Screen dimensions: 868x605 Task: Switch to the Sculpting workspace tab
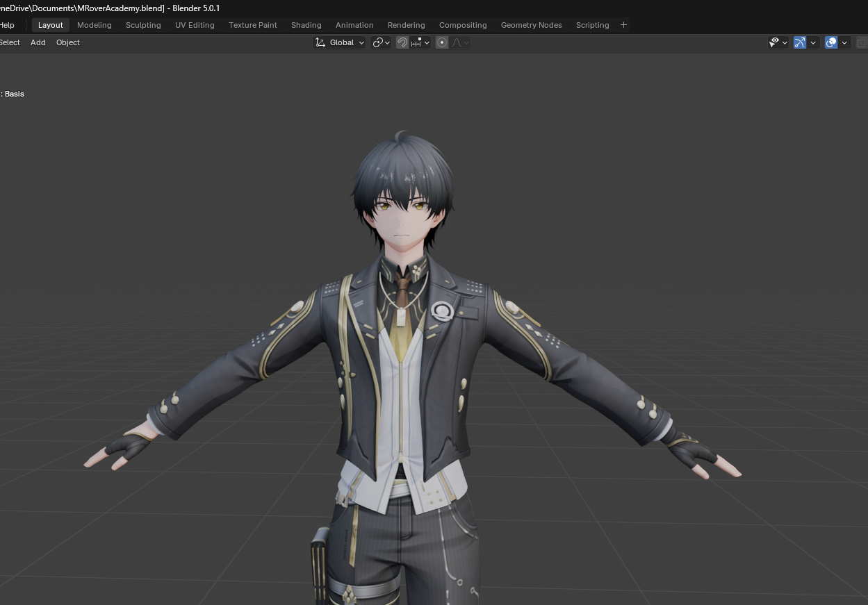143,25
